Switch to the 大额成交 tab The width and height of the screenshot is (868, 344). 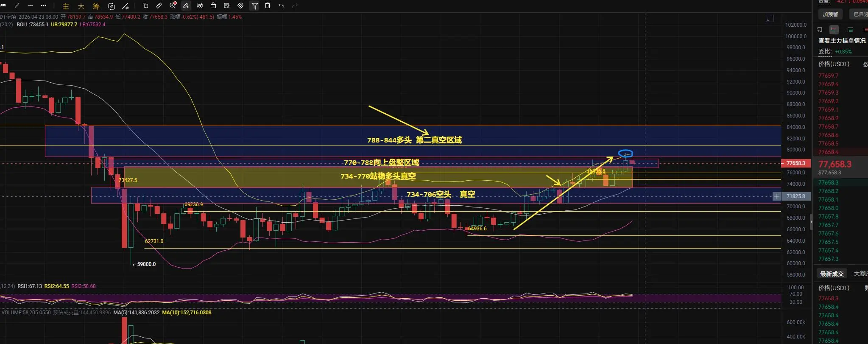(x=861, y=274)
